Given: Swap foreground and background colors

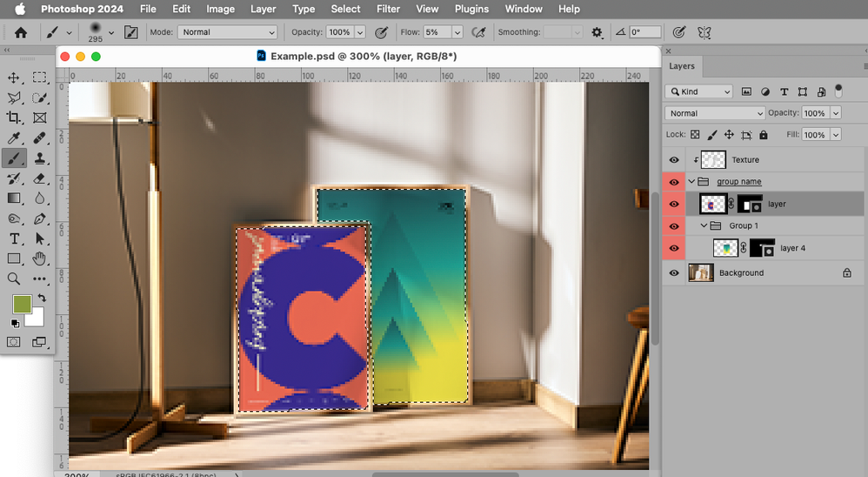Looking at the screenshot, I should [x=42, y=298].
